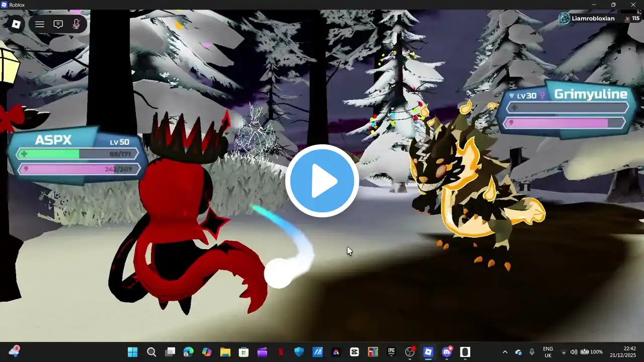Launch Microsoft Edge from taskbar

(x=188, y=352)
